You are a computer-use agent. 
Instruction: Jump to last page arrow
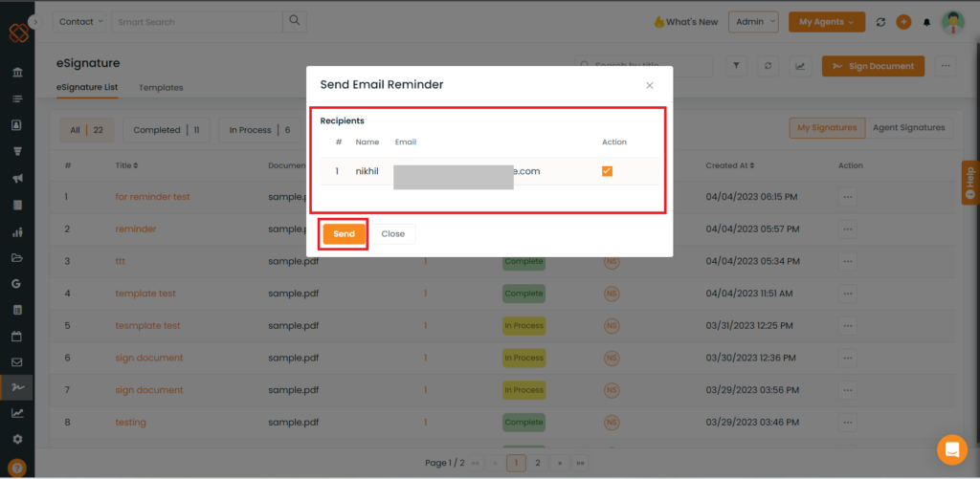click(x=580, y=463)
